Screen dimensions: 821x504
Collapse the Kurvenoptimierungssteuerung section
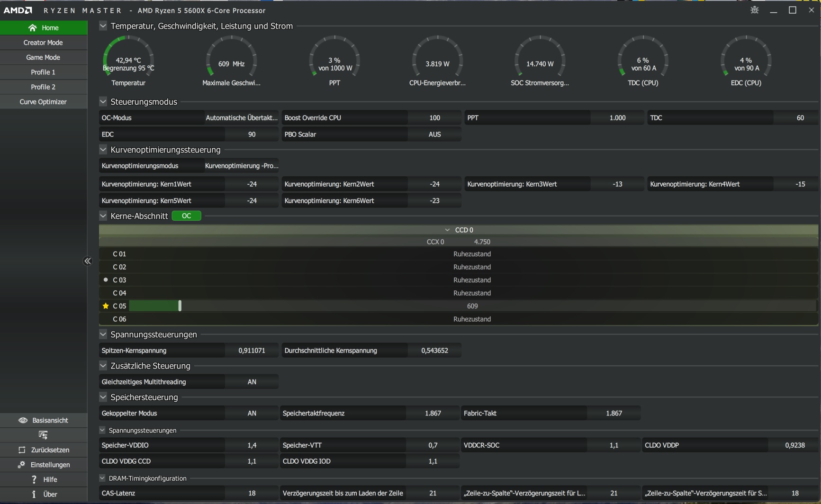click(x=103, y=149)
